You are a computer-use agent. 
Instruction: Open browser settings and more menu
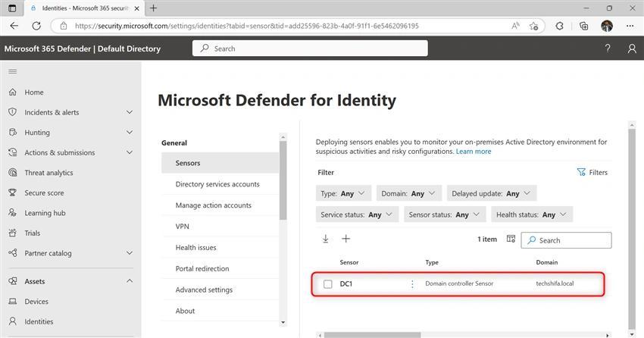[x=630, y=26]
